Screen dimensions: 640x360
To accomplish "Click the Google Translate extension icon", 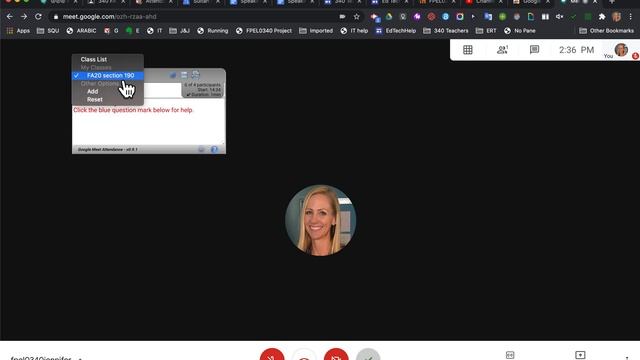I will click(x=488, y=17).
